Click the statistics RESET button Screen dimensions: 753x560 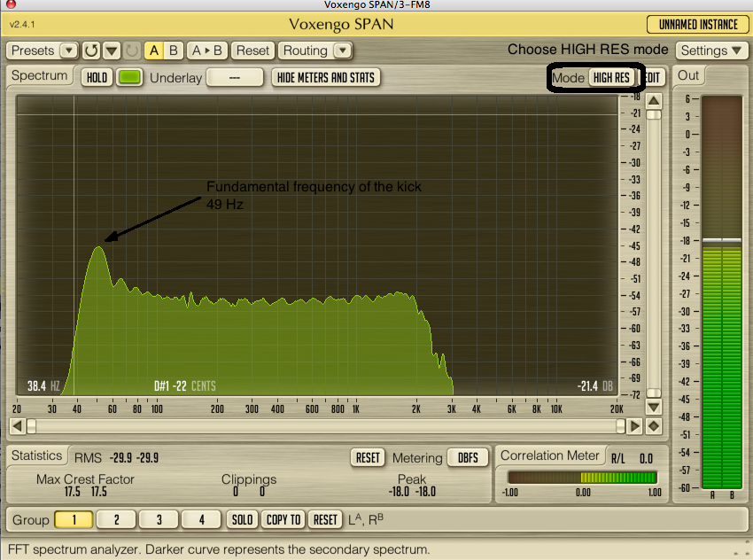click(x=368, y=458)
